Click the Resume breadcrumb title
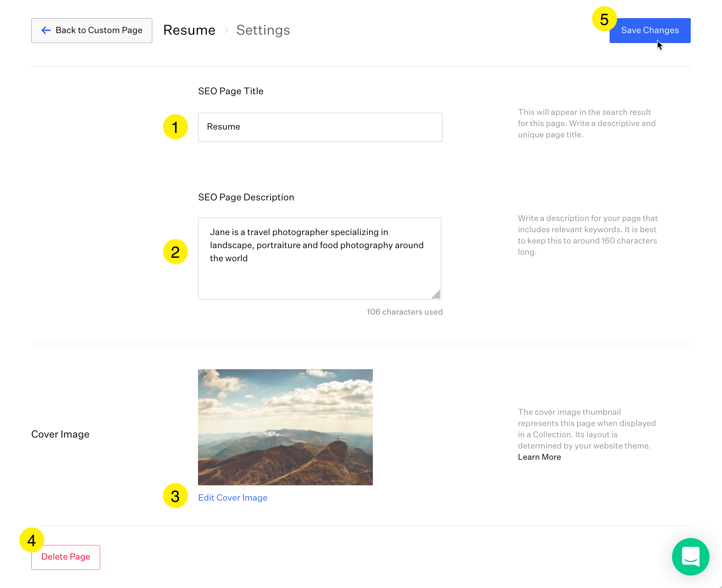The height and width of the screenshot is (588, 722). 189,31
